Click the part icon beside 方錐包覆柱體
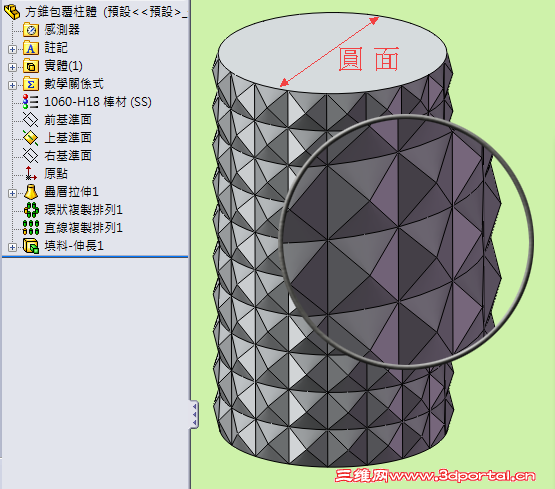Viewport: 555px width, 489px height. pyautogui.click(x=12, y=12)
